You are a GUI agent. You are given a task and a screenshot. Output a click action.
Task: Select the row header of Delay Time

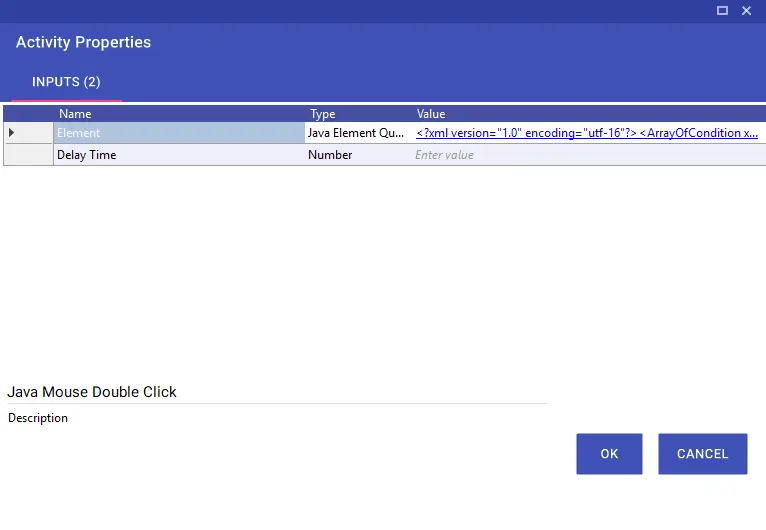tap(28, 155)
